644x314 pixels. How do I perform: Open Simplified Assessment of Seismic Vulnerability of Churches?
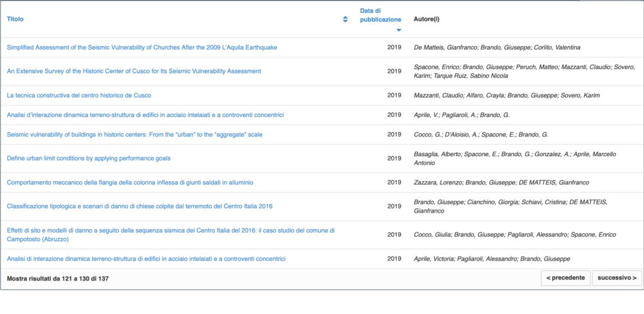coord(142,47)
